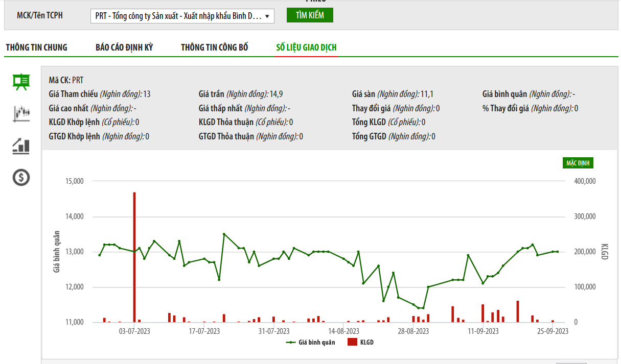Open the BÁO CÁO ĐỊNH KỲ tab

pyautogui.click(x=124, y=47)
